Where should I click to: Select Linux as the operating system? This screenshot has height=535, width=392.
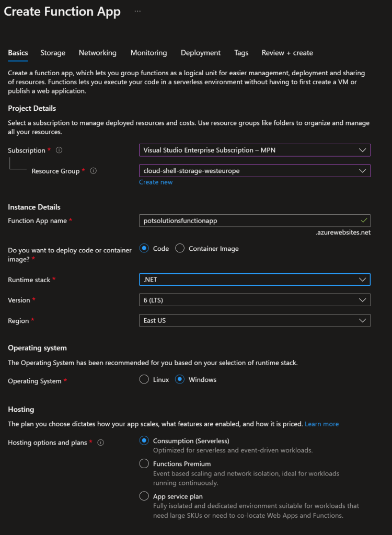point(144,380)
